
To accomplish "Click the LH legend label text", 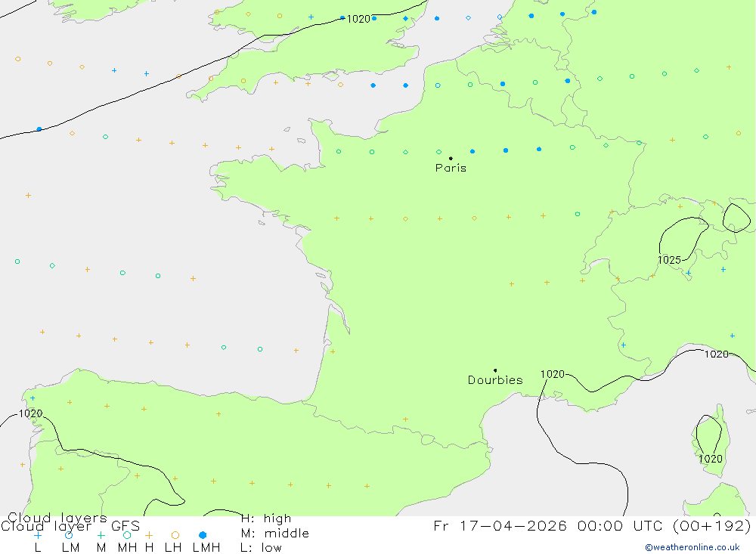I will (173, 548).
